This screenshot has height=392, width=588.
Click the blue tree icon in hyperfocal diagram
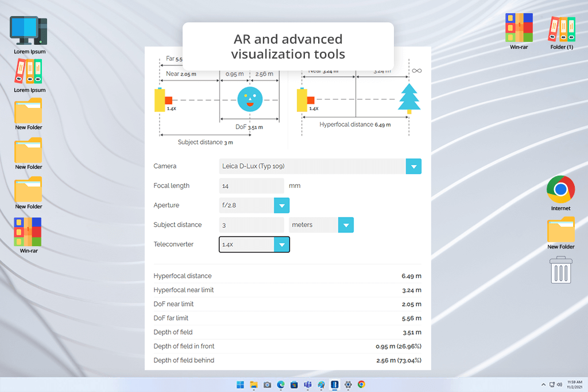tap(409, 98)
